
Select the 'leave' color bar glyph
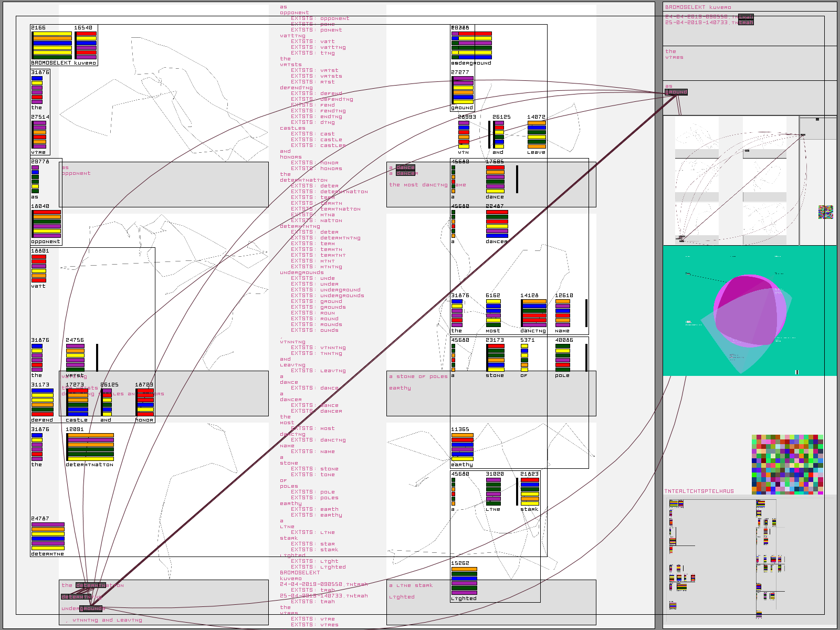pyautogui.click(x=536, y=134)
